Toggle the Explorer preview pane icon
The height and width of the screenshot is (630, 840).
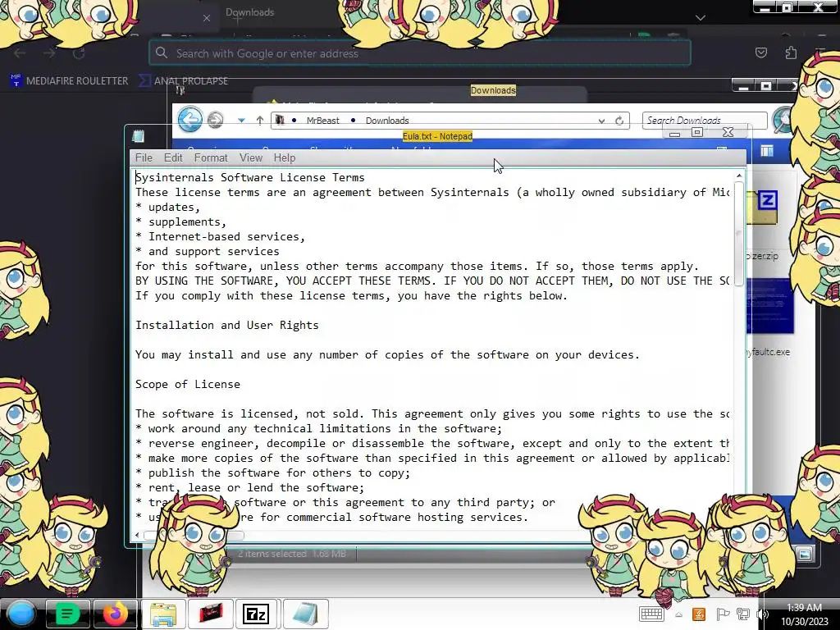click(x=767, y=152)
